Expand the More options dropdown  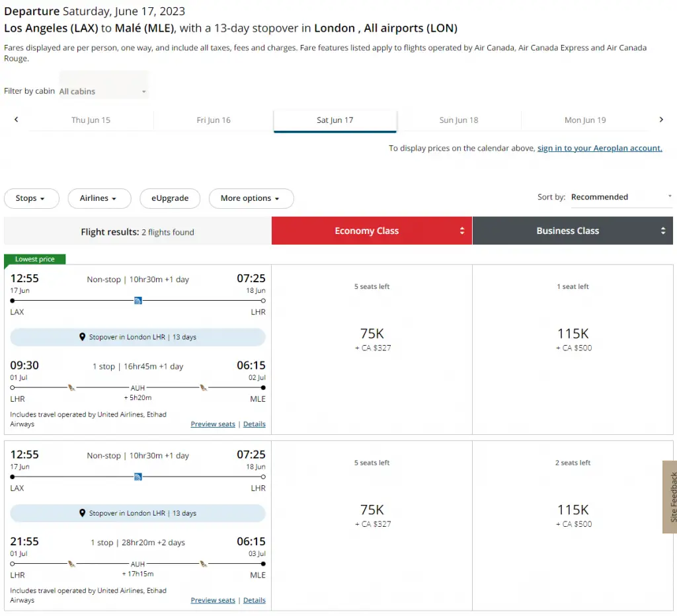251,198
